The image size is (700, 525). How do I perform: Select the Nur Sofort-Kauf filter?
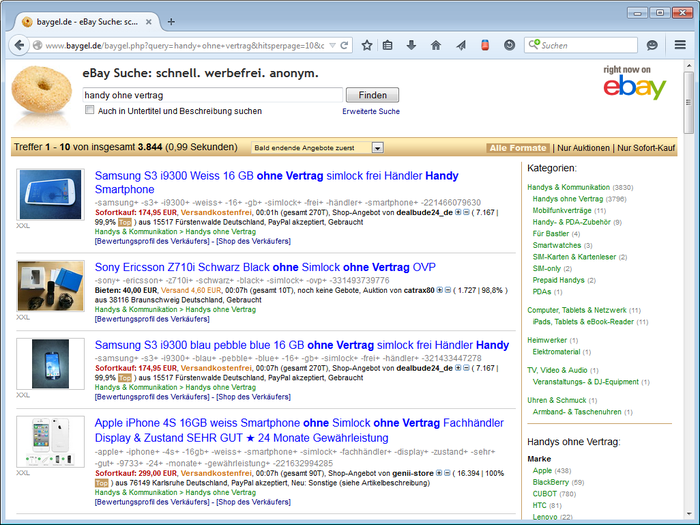click(x=646, y=148)
